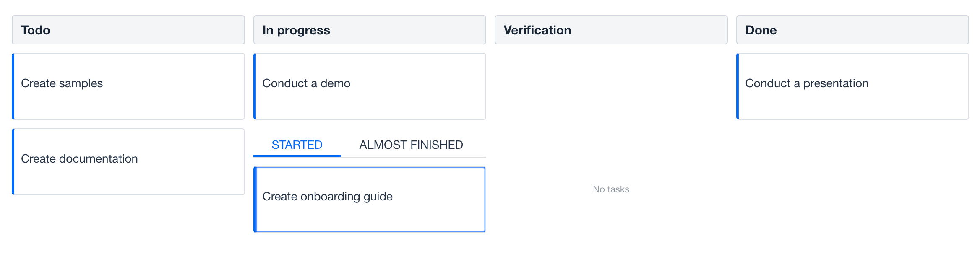
Task: Click the No tasks placeholder text
Action: (611, 189)
